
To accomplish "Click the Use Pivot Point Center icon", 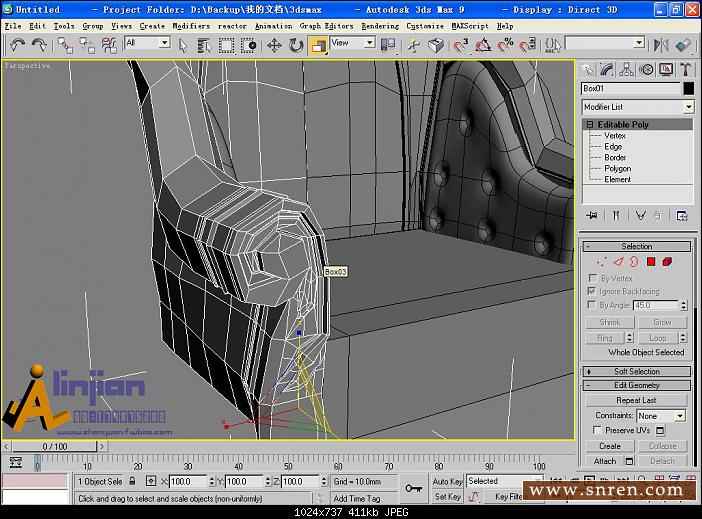I will 388,45.
